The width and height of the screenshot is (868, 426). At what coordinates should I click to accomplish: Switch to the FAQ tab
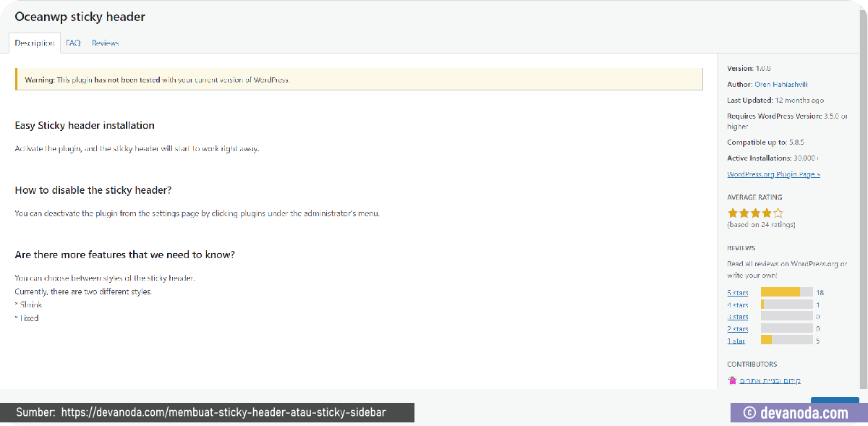tap(72, 43)
